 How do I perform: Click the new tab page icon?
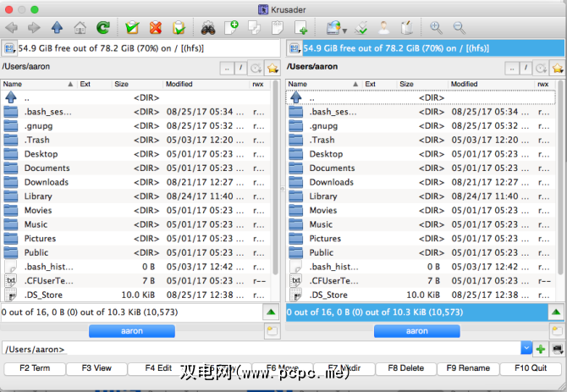click(301, 27)
